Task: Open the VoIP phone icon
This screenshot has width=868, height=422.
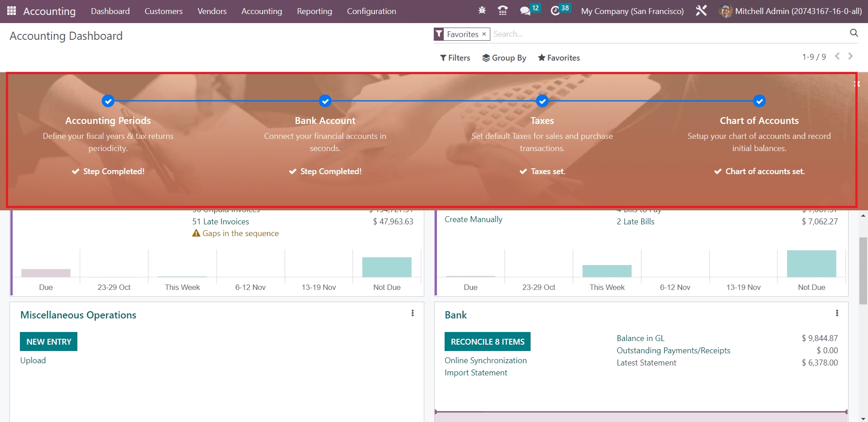Action: click(x=503, y=10)
